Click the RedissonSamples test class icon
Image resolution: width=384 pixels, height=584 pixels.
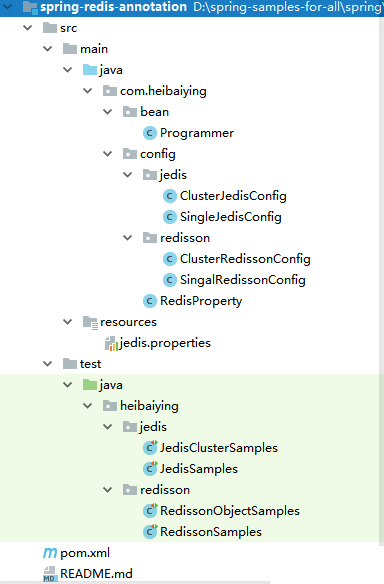click(x=150, y=531)
